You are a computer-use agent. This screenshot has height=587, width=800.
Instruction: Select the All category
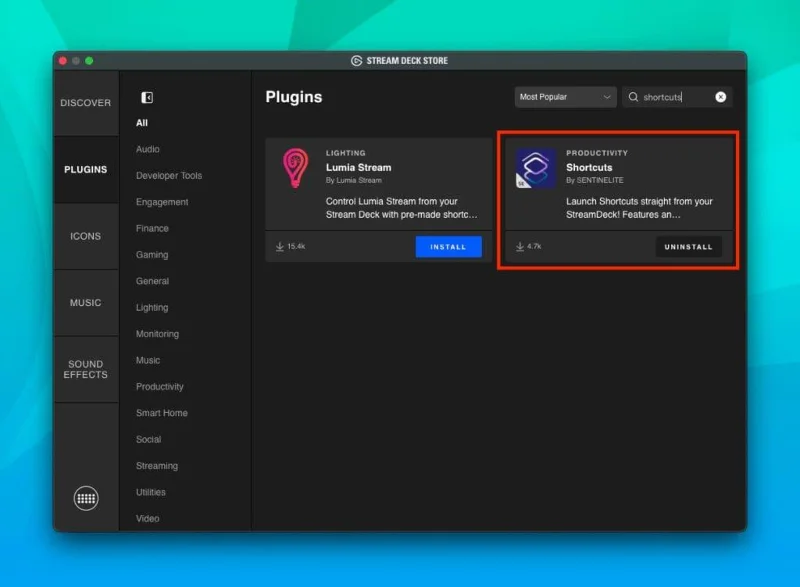[142, 123]
